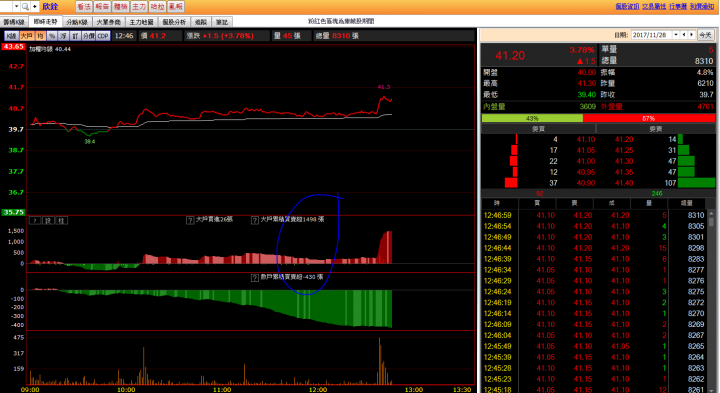Click the red 57% outer volume bar

(649, 118)
